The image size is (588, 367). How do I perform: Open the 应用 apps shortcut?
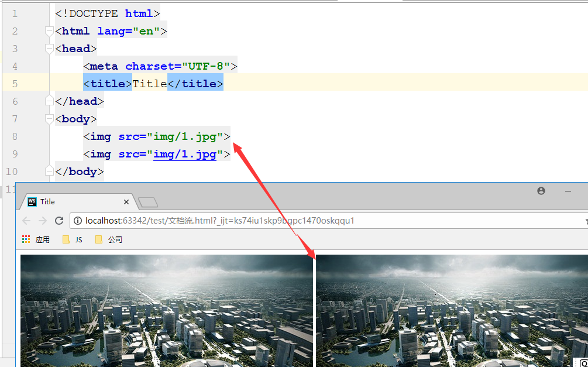pos(36,239)
